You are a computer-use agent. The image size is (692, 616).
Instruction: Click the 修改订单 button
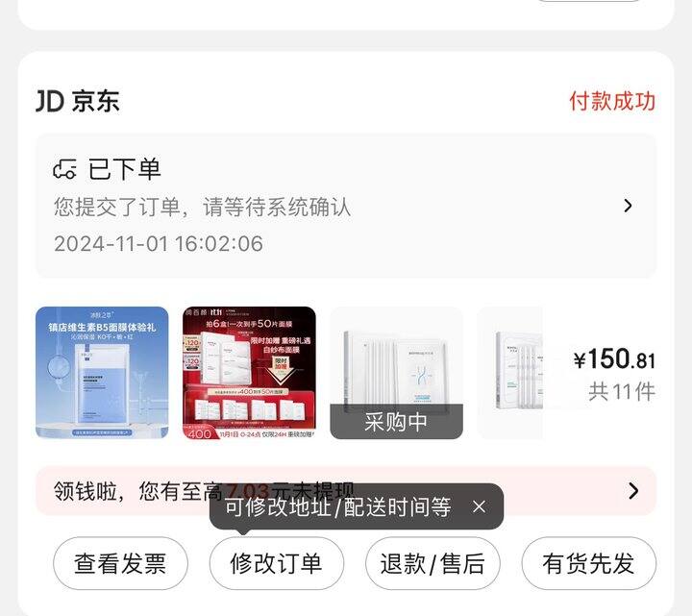277,563
